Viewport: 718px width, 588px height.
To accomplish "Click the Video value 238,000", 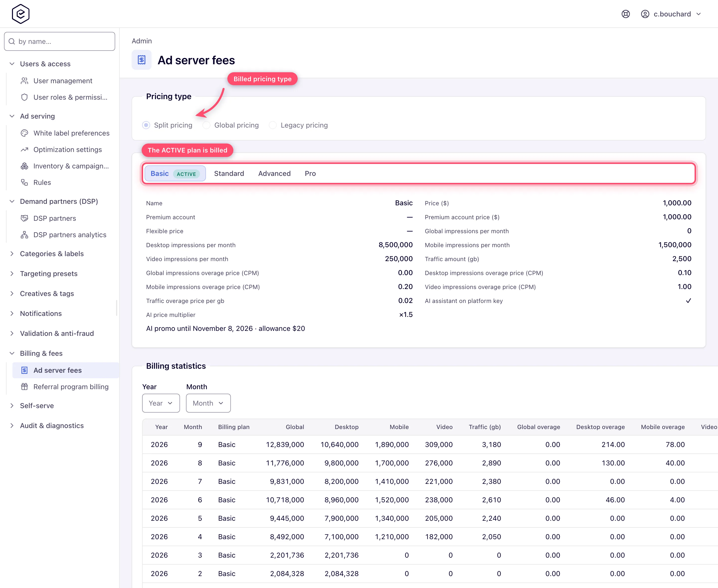I will (439, 500).
